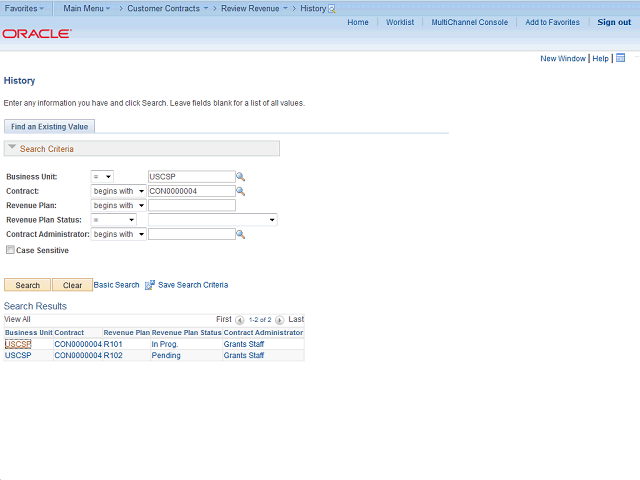Open the Review Revenue breadcrumb menu

pyautogui.click(x=254, y=8)
